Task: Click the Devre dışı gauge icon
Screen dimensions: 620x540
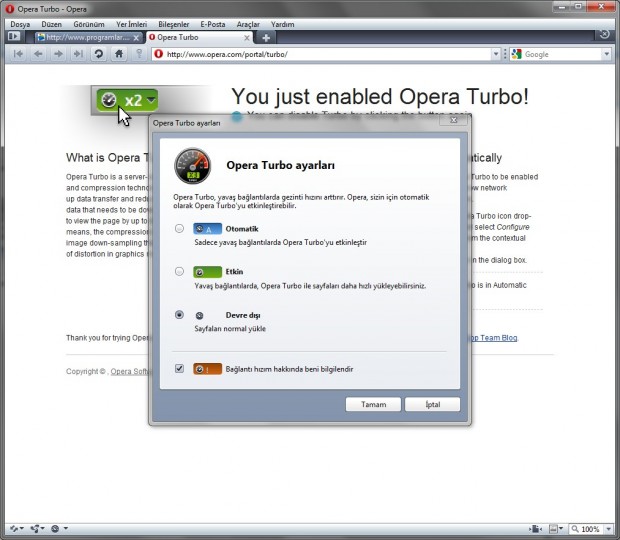Action: coord(199,315)
